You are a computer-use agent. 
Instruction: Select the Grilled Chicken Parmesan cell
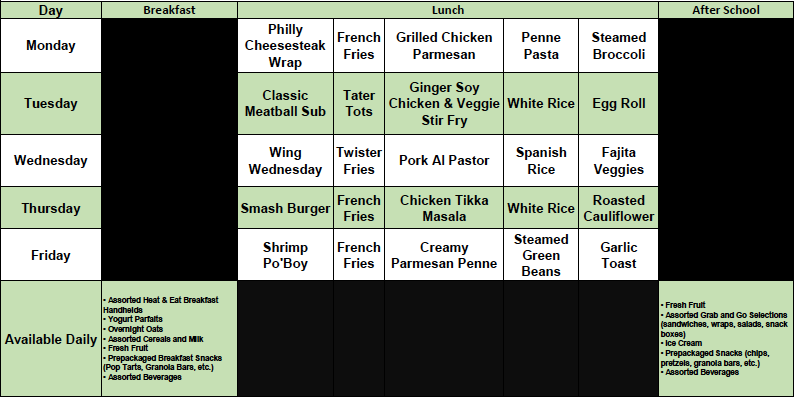(444, 46)
